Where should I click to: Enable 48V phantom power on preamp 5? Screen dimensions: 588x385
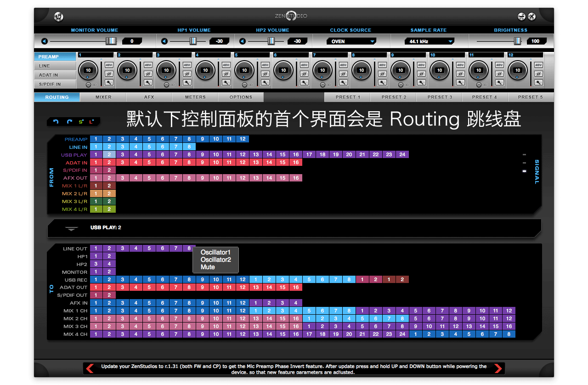(265, 65)
